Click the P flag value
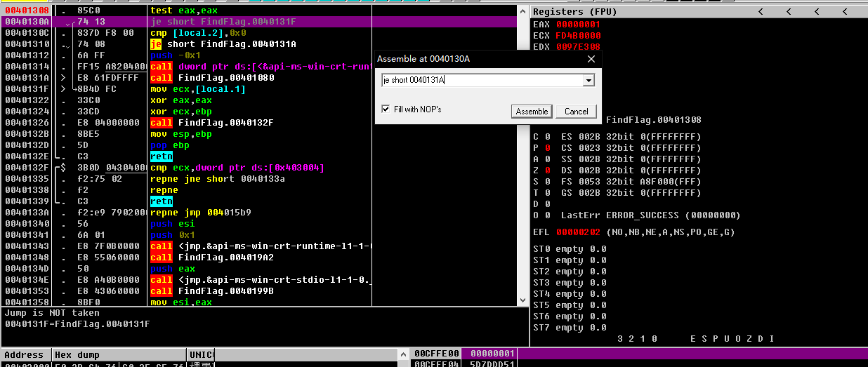 click(547, 148)
